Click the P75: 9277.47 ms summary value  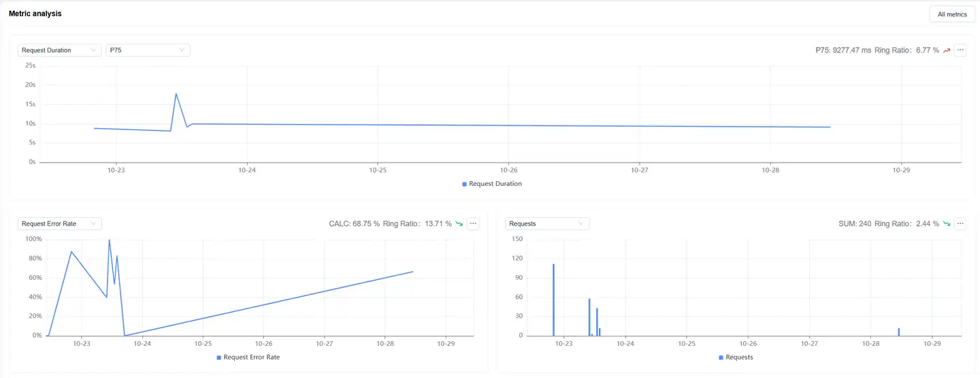[x=843, y=50]
